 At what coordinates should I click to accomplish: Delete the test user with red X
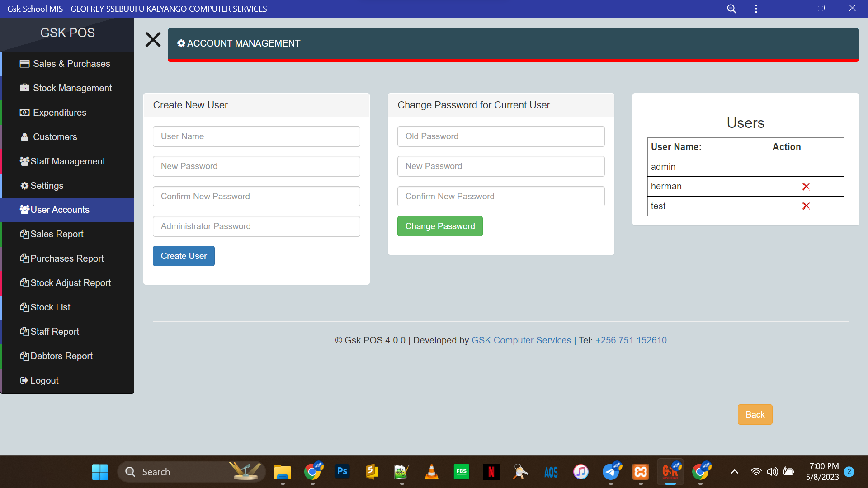coord(806,206)
